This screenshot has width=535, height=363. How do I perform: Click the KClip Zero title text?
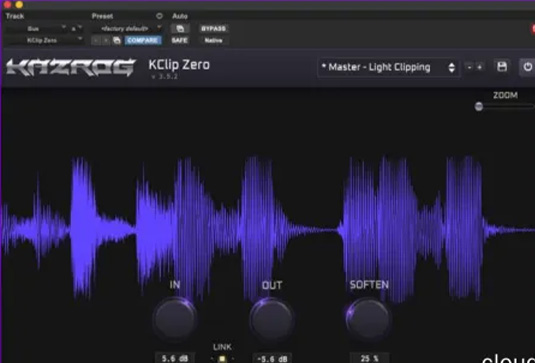179,65
